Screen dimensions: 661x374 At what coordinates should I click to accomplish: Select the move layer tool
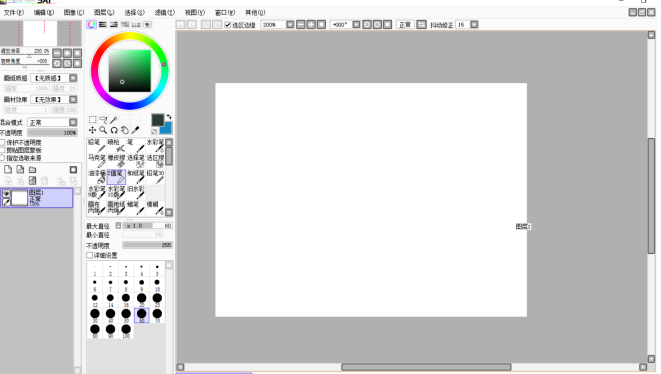click(92, 130)
